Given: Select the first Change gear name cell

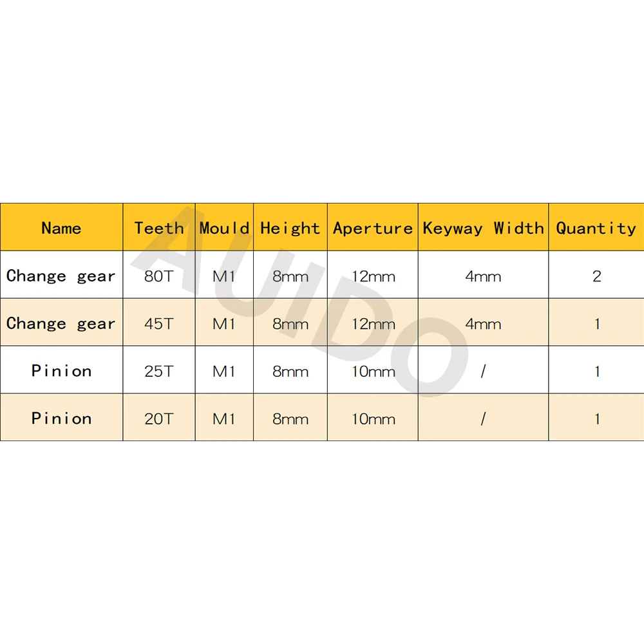Looking at the screenshot, I should coord(62,275).
